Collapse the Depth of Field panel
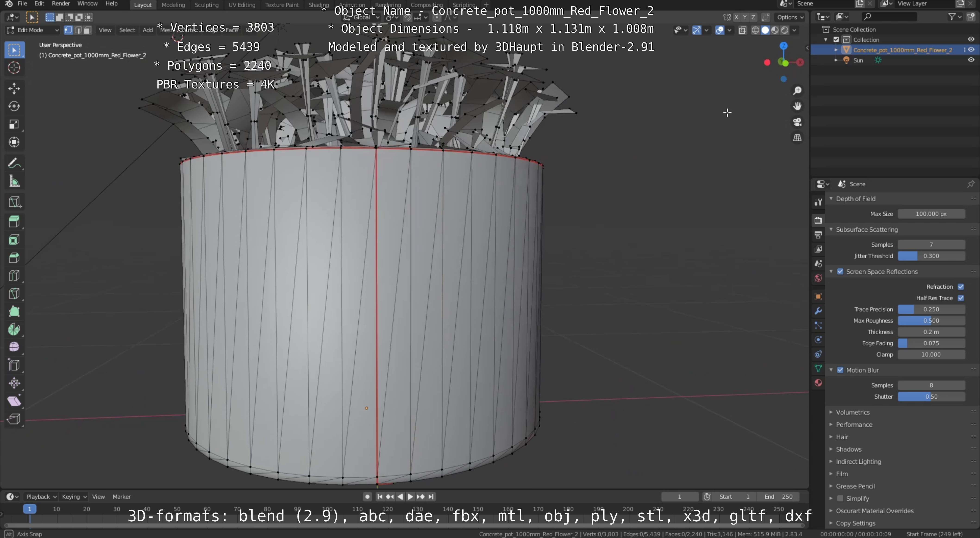The width and height of the screenshot is (980, 538). (831, 199)
